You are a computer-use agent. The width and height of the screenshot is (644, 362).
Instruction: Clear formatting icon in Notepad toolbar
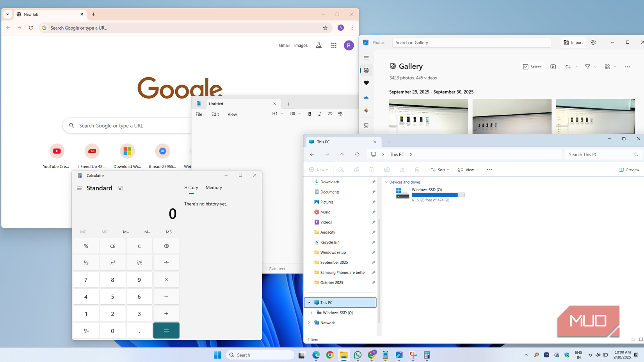[340, 114]
